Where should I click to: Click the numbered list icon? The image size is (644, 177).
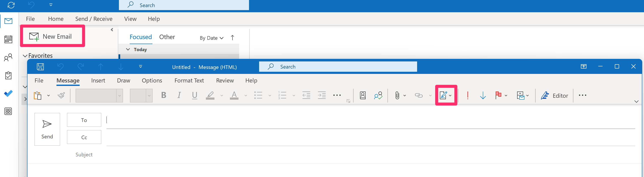[x=282, y=95]
